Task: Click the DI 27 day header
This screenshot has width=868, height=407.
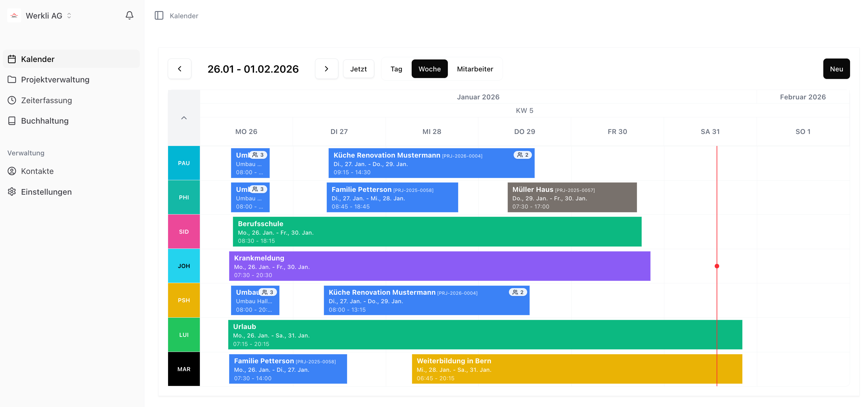Action: click(x=339, y=131)
